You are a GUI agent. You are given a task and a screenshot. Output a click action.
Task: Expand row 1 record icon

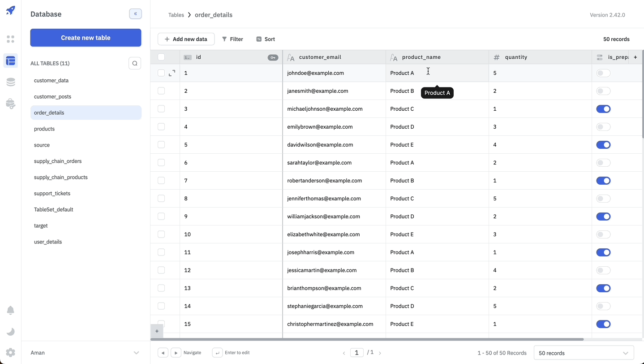[x=172, y=73]
